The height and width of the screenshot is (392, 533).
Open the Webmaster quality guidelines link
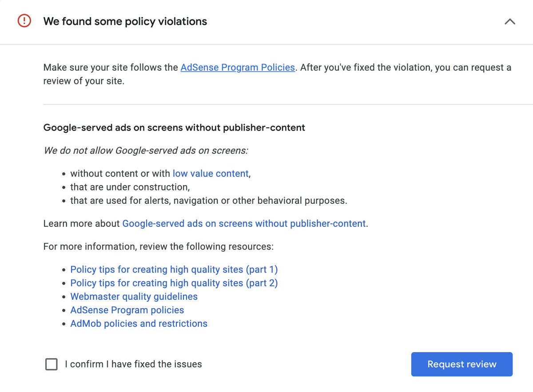tap(134, 296)
